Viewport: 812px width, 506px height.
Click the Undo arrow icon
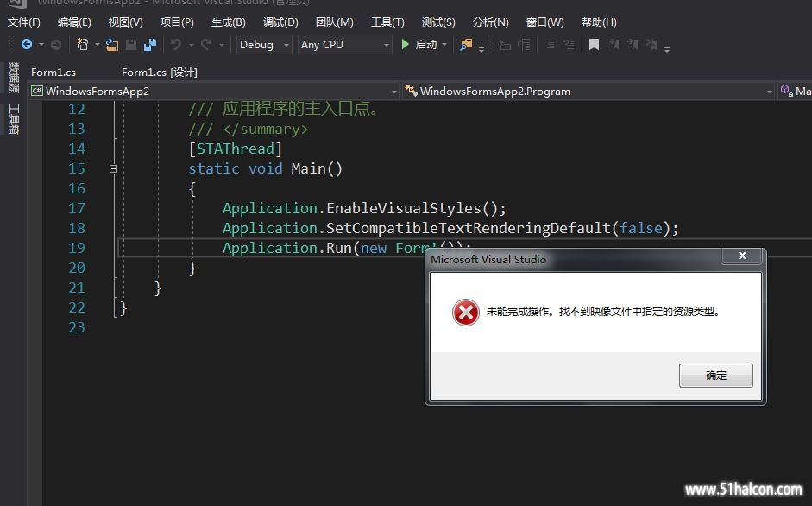pos(176,45)
